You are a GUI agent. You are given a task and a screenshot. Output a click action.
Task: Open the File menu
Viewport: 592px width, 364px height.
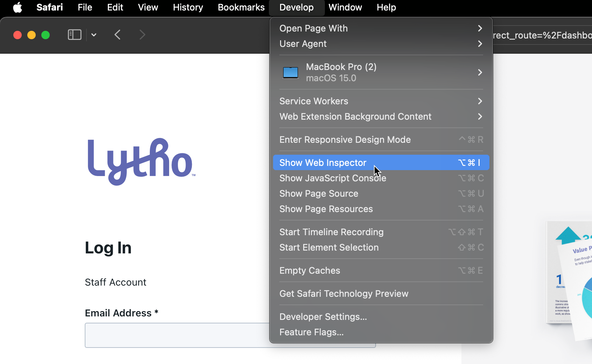click(x=85, y=7)
